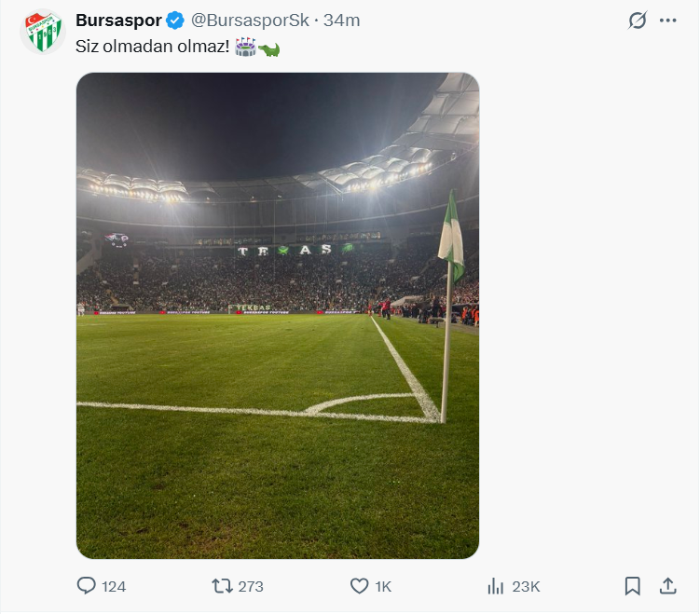The height and width of the screenshot is (614, 700).
Task: Open the stadium corner flag photo
Action: 278,316
